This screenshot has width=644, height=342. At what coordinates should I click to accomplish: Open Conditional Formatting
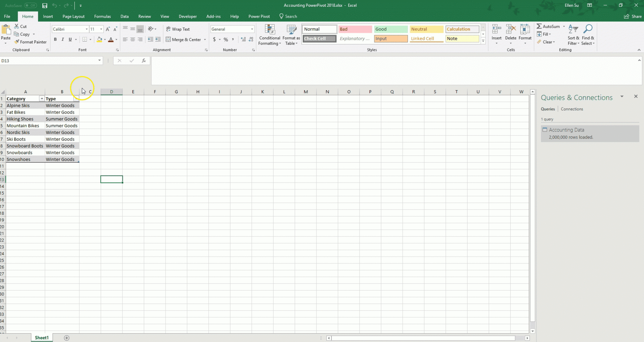pyautogui.click(x=269, y=34)
